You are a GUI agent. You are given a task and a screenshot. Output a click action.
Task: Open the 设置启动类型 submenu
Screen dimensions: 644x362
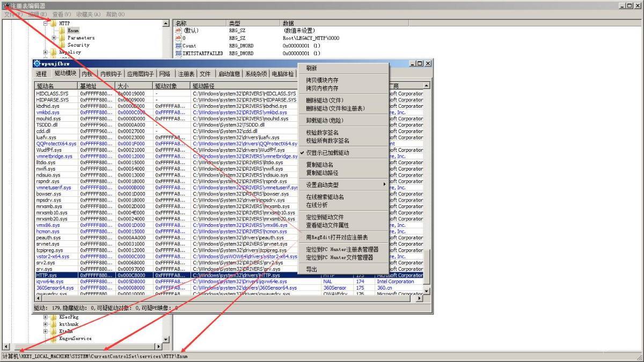click(x=343, y=185)
